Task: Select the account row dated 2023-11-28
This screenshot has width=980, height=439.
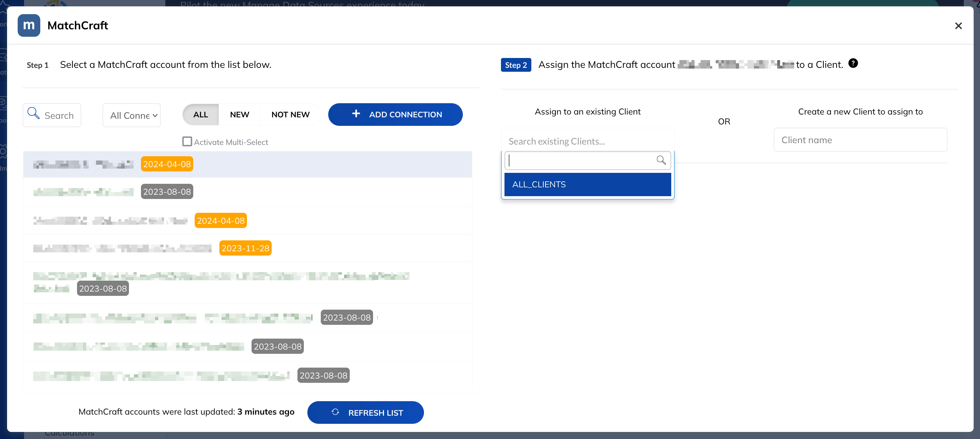Action: [247, 248]
